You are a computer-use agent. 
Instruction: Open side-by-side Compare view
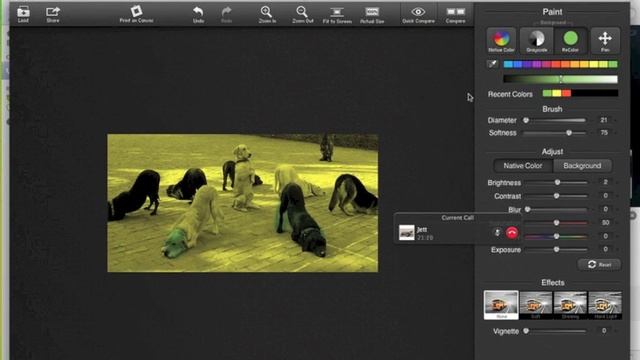click(456, 14)
